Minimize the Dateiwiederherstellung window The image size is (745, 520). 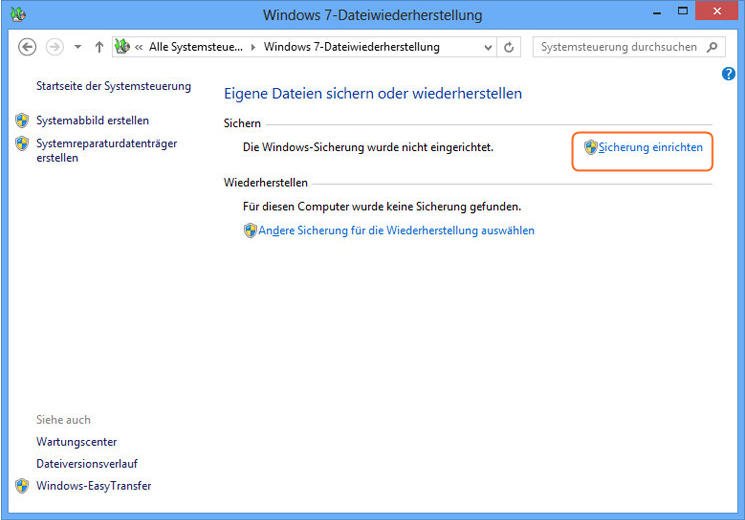tap(657, 11)
